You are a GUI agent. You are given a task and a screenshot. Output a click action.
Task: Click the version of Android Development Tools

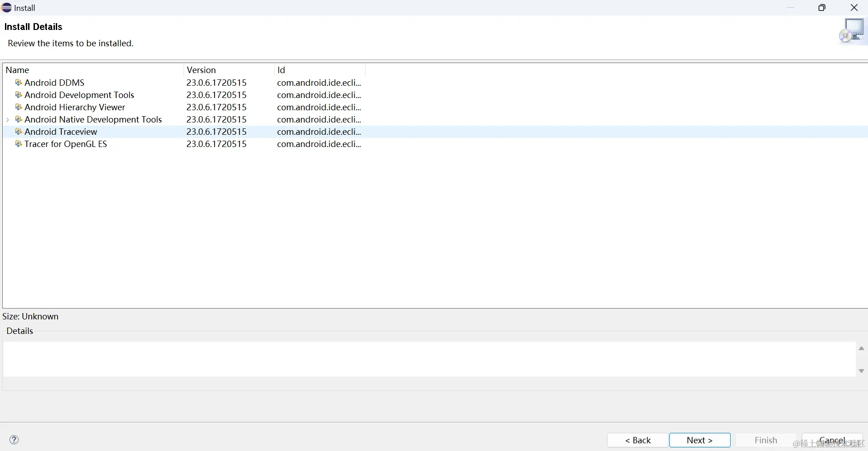pos(216,95)
